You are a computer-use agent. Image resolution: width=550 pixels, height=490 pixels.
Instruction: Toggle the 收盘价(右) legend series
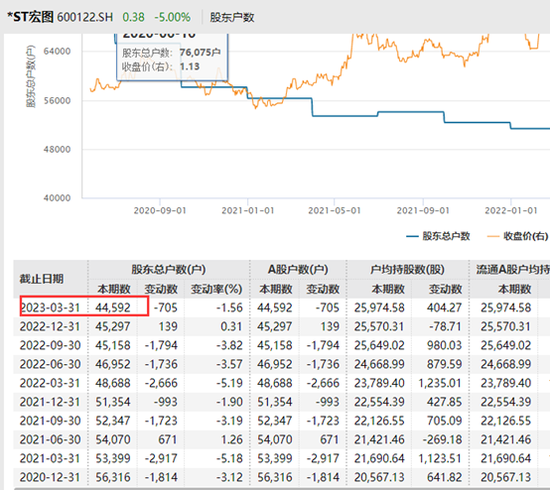518,236
